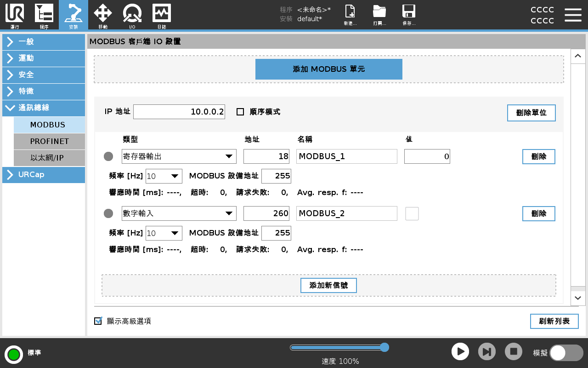588x368 pixels.
Task: Select the 以太網/IP sidebar item
Action: click(x=49, y=158)
